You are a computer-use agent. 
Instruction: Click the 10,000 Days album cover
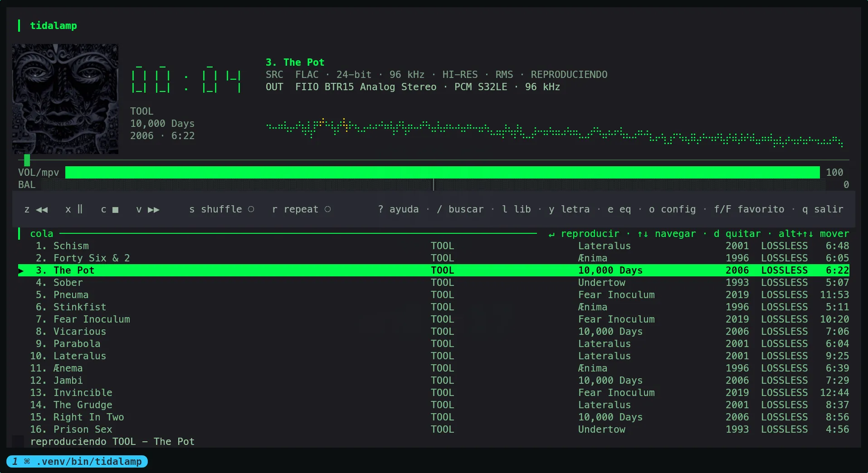(x=65, y=99)
